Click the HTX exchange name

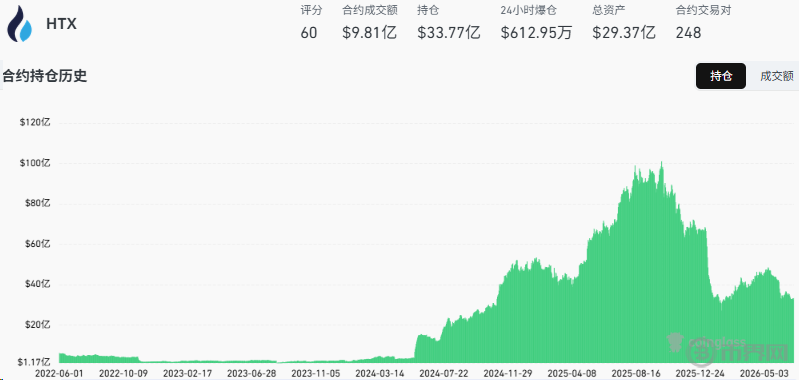pyautogui.click(x=61, y=24)
